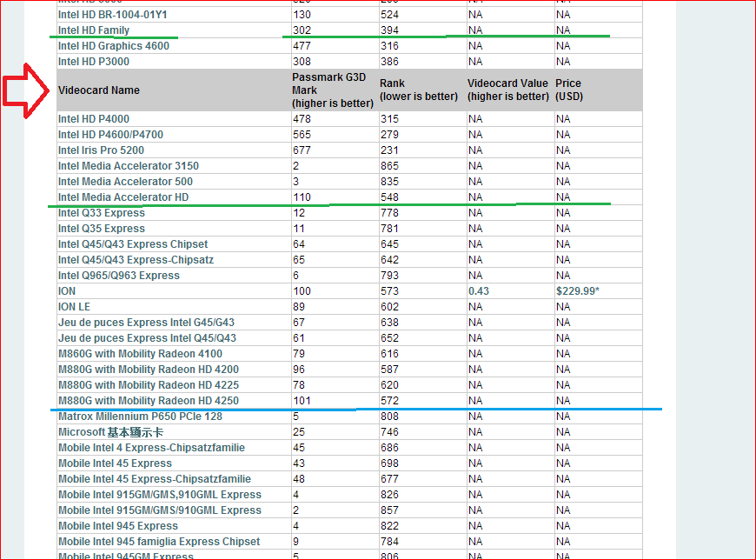Select rank 279 for Intel HD P4600/P4700

[389, 135]
